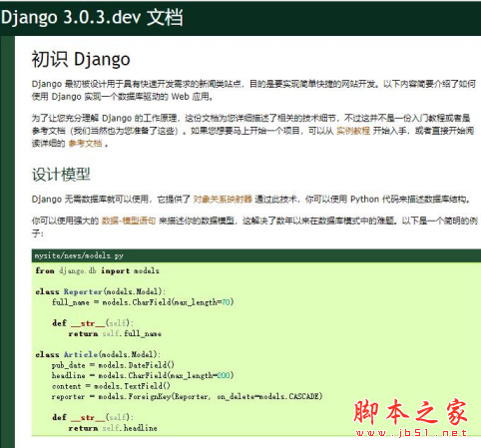Image resolution: width=481 pixels, height=448 pixels.
Task: Click the pub_date DateField line
Action: pyautogui.click(x=113, y=365)
